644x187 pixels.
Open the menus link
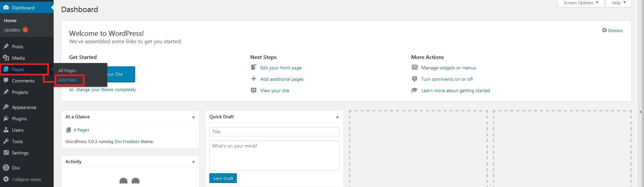[x=469, y=68]
